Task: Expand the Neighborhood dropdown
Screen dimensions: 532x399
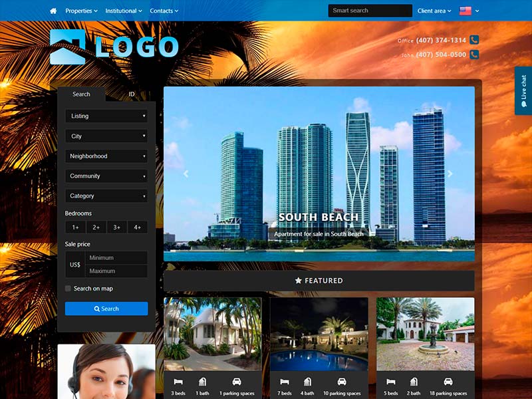Action: tap(106, 156)
